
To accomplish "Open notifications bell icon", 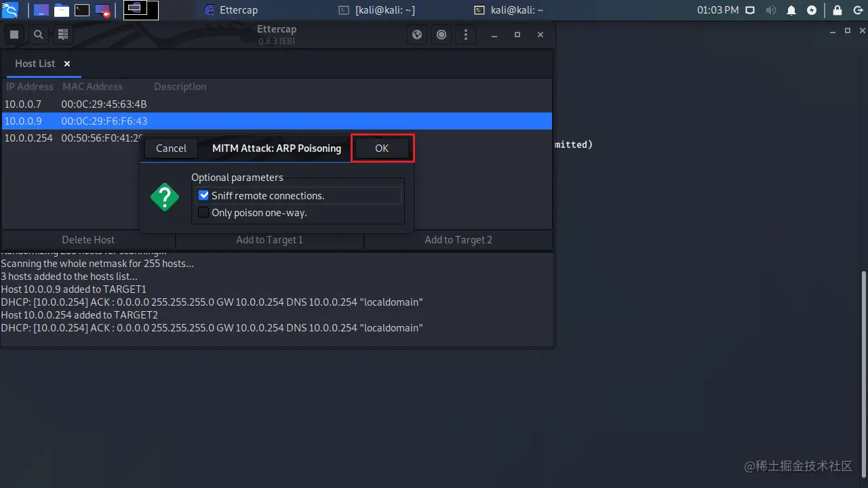I will point(791,10).
